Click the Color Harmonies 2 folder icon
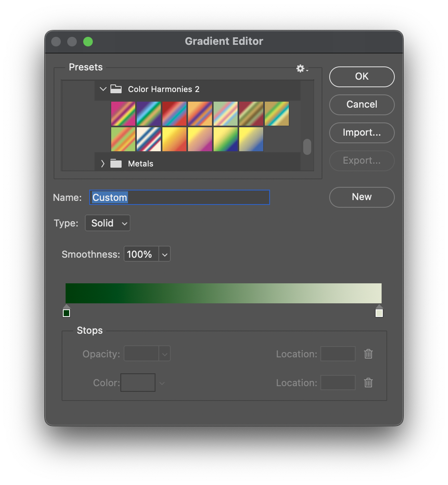This screenshot has width=448, height=485. click(x=116, y=89)
